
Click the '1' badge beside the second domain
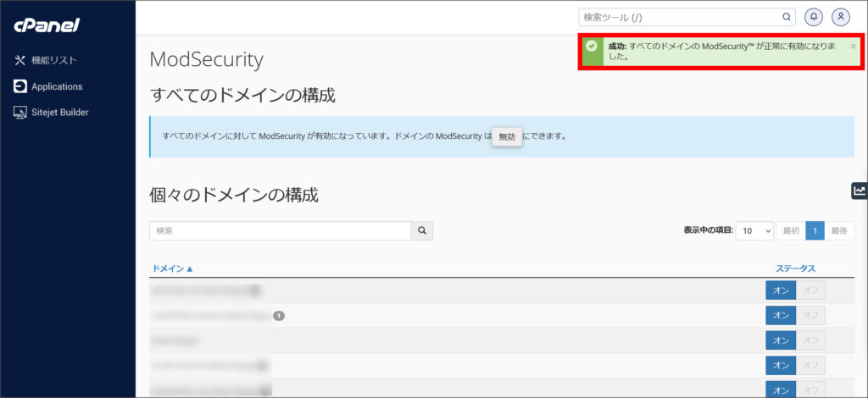coord(279,316)
